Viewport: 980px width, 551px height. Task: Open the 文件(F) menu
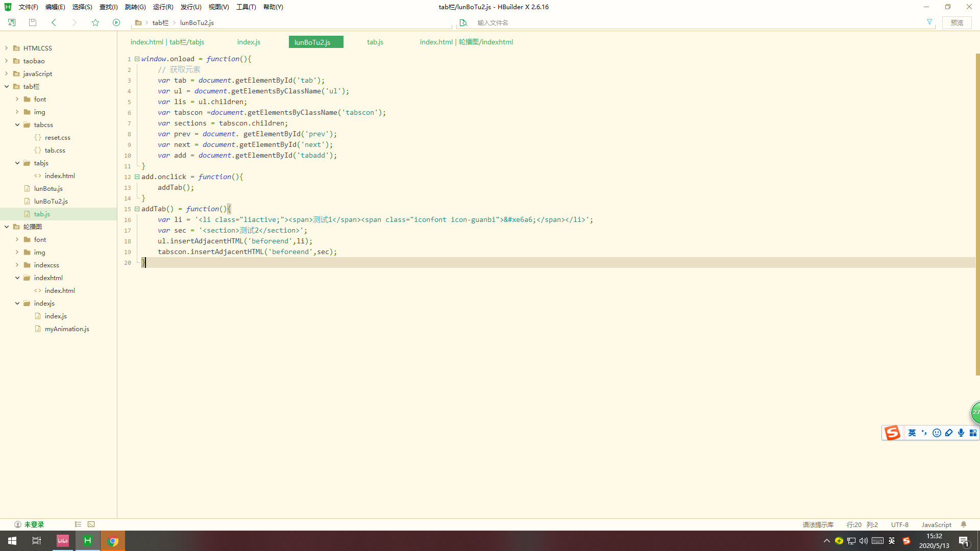coord(28,7)
